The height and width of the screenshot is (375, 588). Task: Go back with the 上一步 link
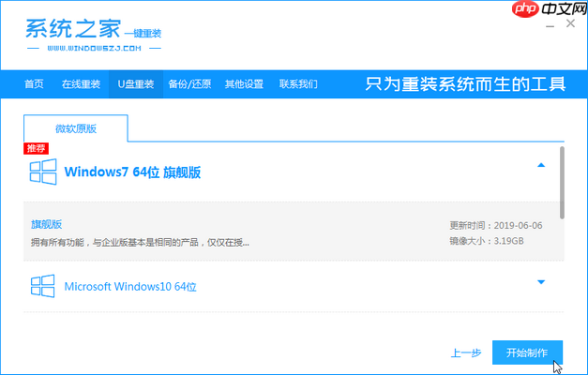point(466,352)
